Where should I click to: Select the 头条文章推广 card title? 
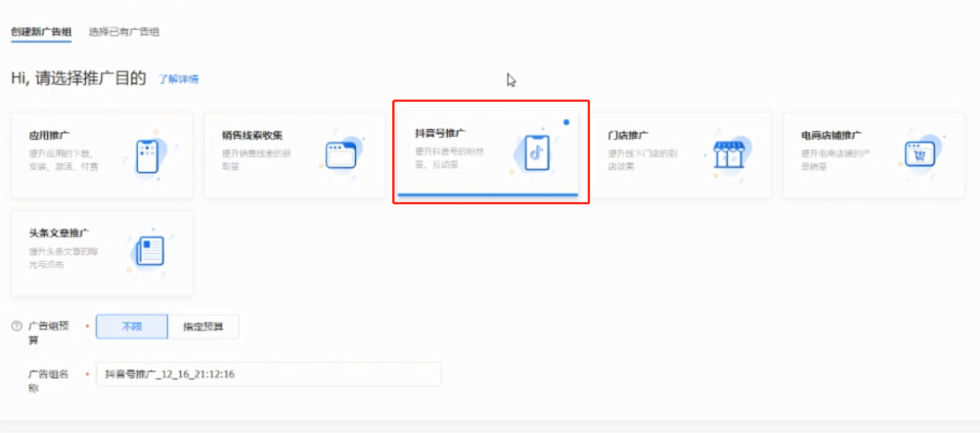coord(59,233)
